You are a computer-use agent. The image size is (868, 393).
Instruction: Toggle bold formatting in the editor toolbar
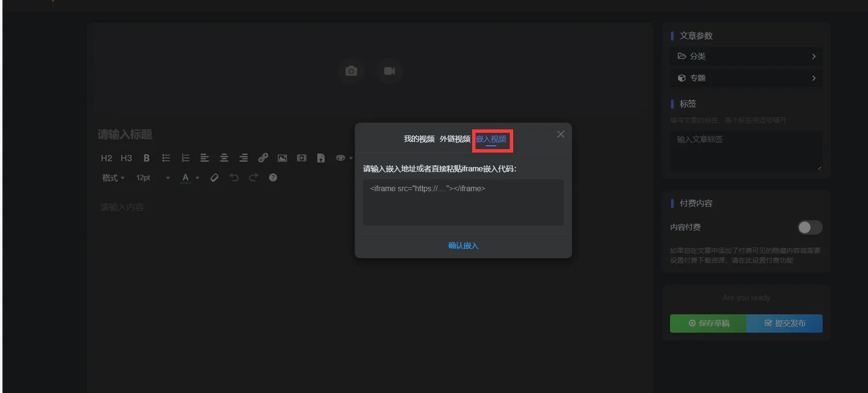pos(146,158)
